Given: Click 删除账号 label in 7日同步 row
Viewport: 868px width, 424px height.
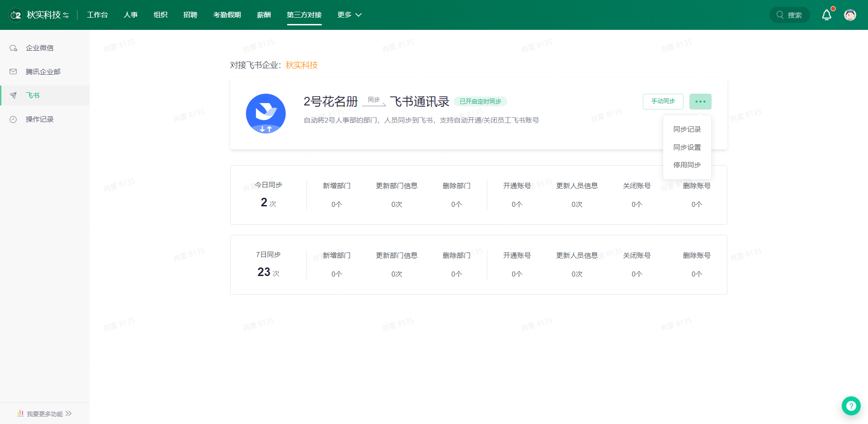Looking at the screenshot, I should (697, 256).
